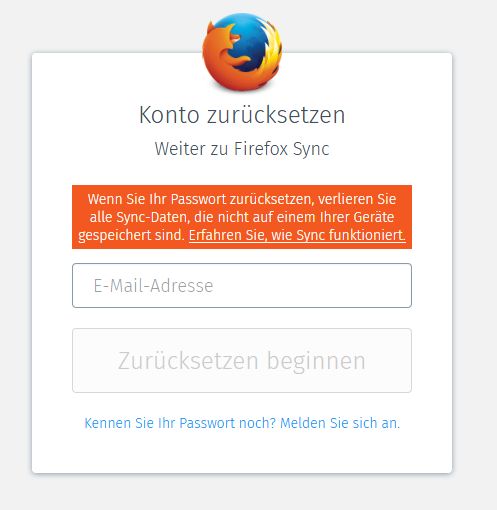The height and width of the screenshot is (510, 497).
Task: Click the Firefox logo at top
Action: (242, 52)
